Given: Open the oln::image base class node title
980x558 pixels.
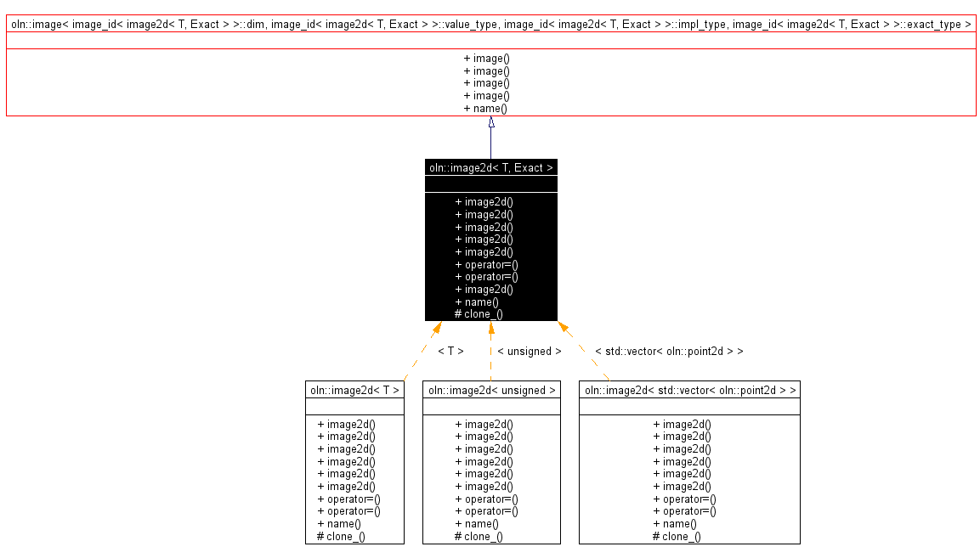Looking at the screenshot, I should [491, 25].
